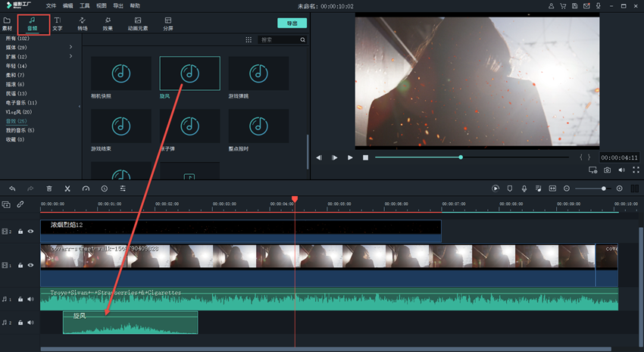Collapse the category sidebar with left arrow

click(80, 106)
